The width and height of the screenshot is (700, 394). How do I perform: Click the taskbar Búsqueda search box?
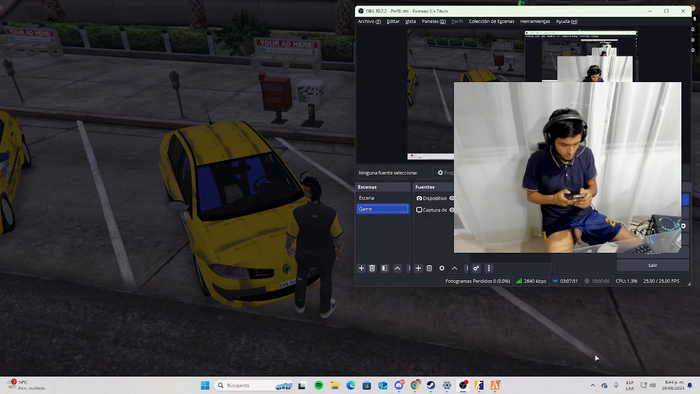coord(254,385)
